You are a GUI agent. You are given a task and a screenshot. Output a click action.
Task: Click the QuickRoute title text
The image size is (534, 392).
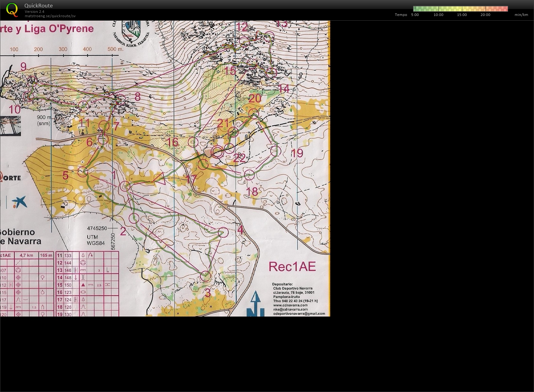pos(39,6)
